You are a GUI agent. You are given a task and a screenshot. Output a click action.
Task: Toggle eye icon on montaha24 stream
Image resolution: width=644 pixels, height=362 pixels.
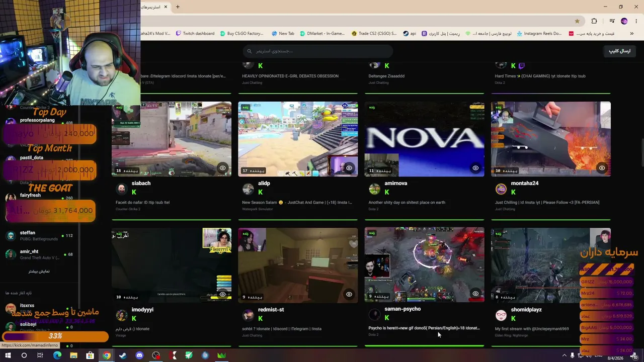coord(602,168)
